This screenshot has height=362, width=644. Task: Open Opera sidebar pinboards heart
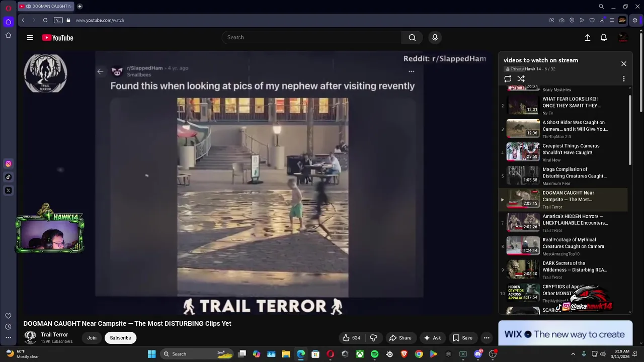click(x=8, y=316)
